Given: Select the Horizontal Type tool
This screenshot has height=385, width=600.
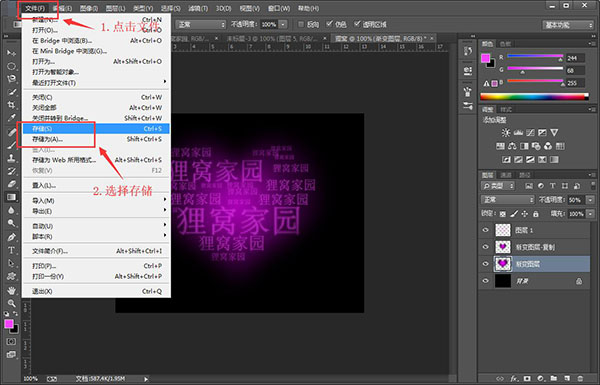Looking at the screenshot, I should pos(11,250).
